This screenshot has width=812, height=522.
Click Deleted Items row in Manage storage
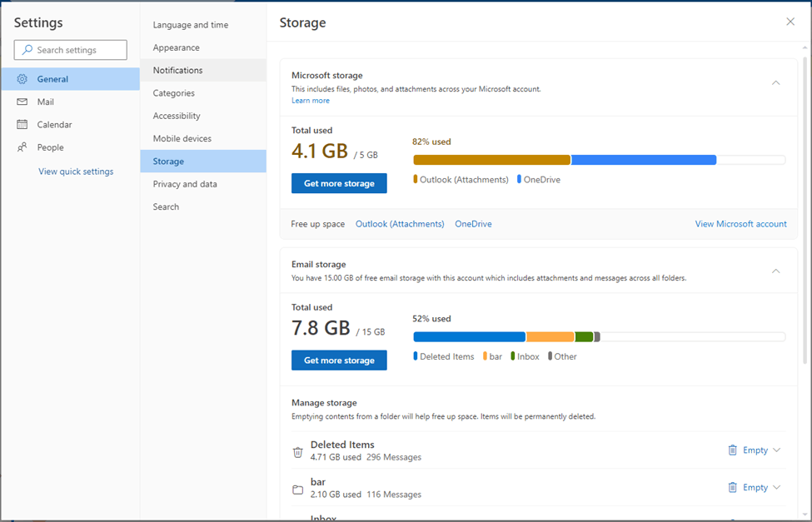tap(539, 450)
